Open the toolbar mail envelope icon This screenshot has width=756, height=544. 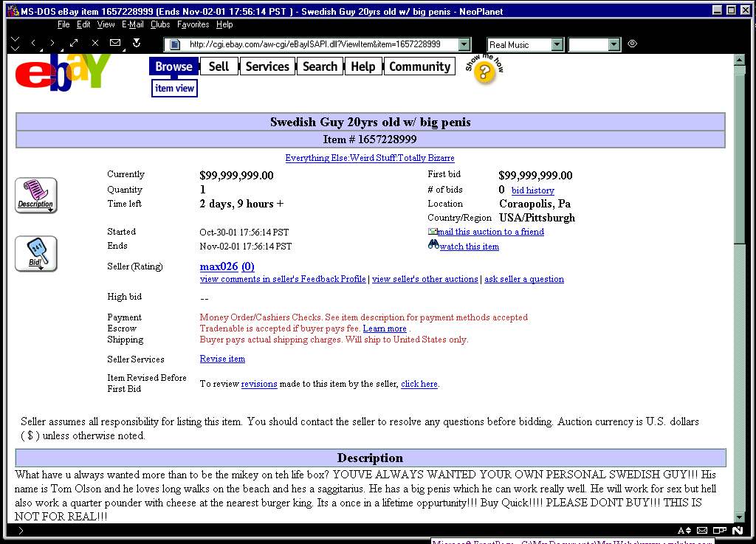[115, 43]
